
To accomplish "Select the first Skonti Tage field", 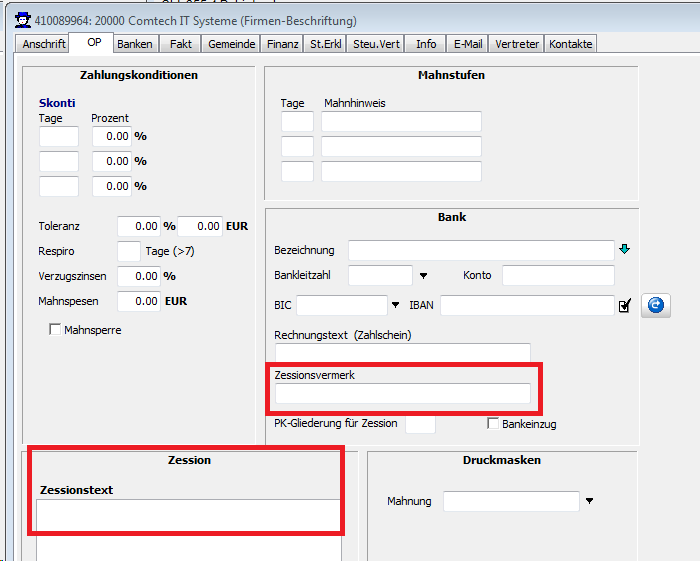I will pyautogui.click(x=58, y=136).
